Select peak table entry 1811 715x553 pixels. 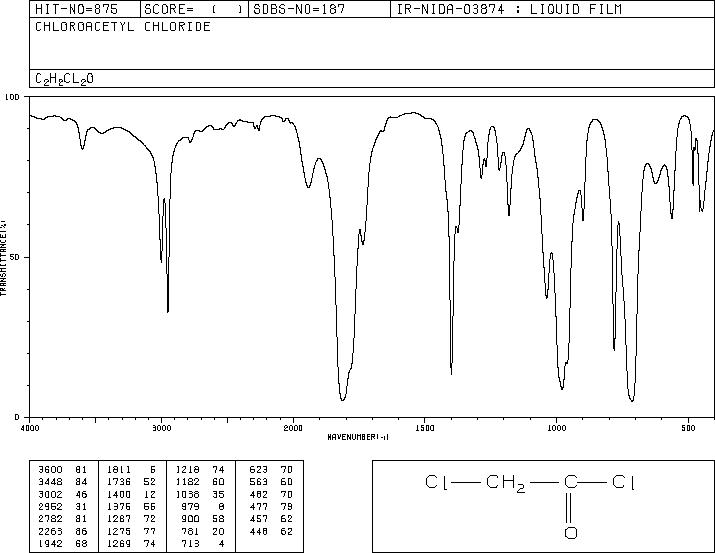click(x=119, y=470)
